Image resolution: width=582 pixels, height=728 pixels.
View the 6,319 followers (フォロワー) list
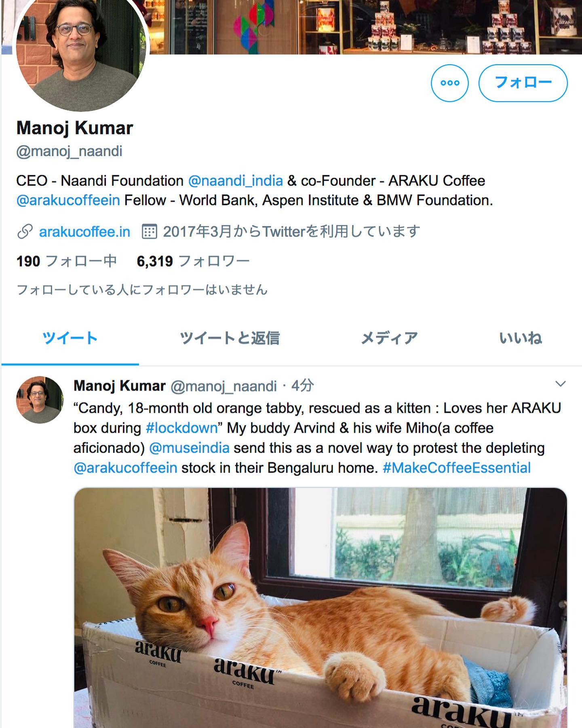[193, 261]
